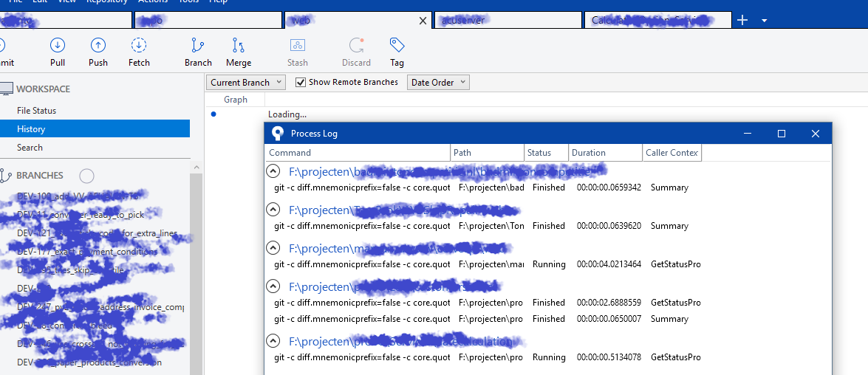Click the BRANCHES section header

click(x=40, y=176)
